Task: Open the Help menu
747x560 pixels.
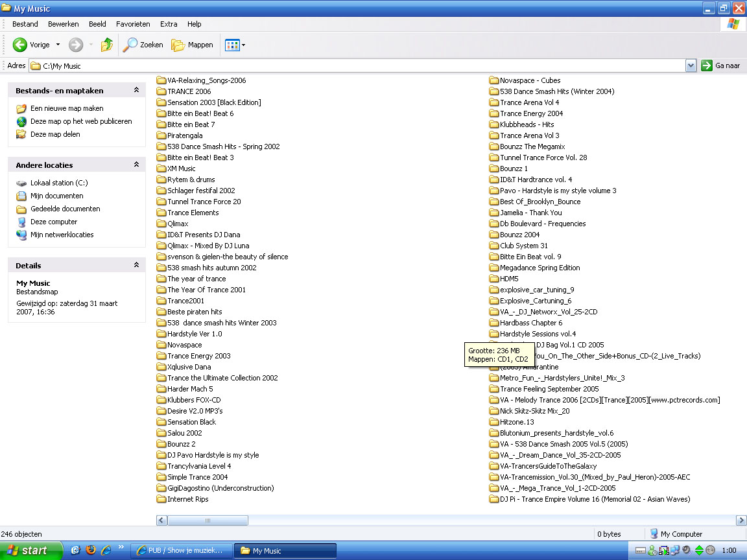Action: pyautogui.click(x=194, y=24)
